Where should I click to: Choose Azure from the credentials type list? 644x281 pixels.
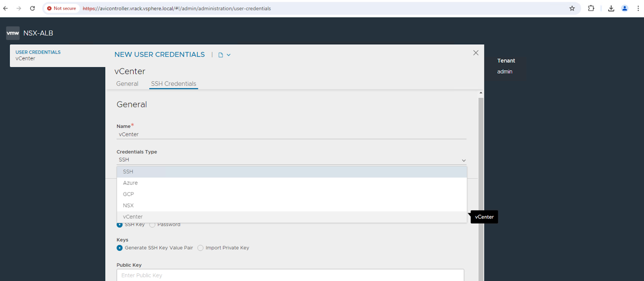click(x=292, y=183)
